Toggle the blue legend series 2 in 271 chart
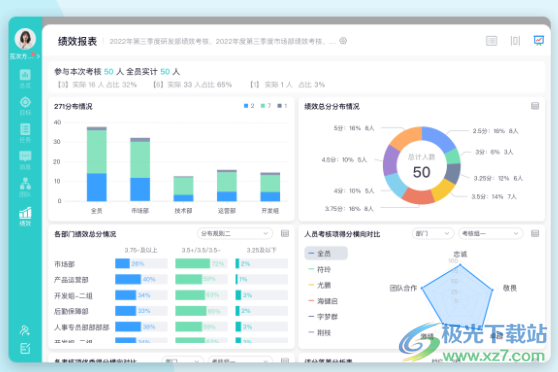This screenshot has width=558, height=372. (249, 106)
